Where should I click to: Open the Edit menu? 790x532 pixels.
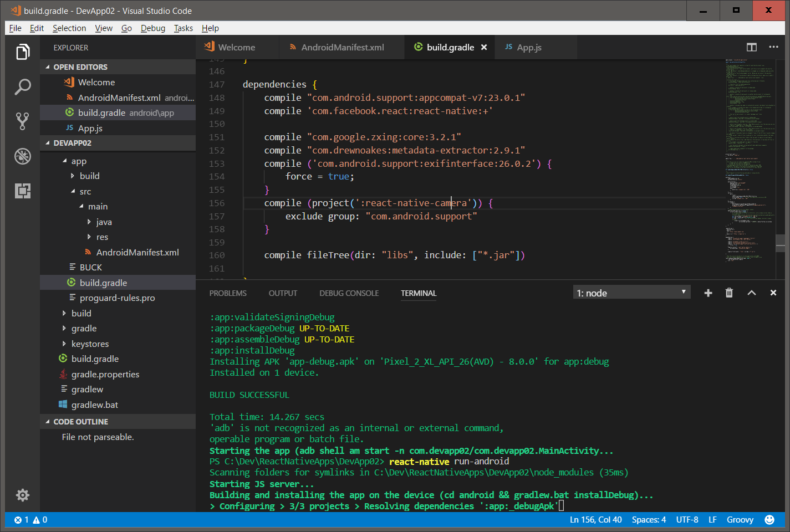point(37,28)
